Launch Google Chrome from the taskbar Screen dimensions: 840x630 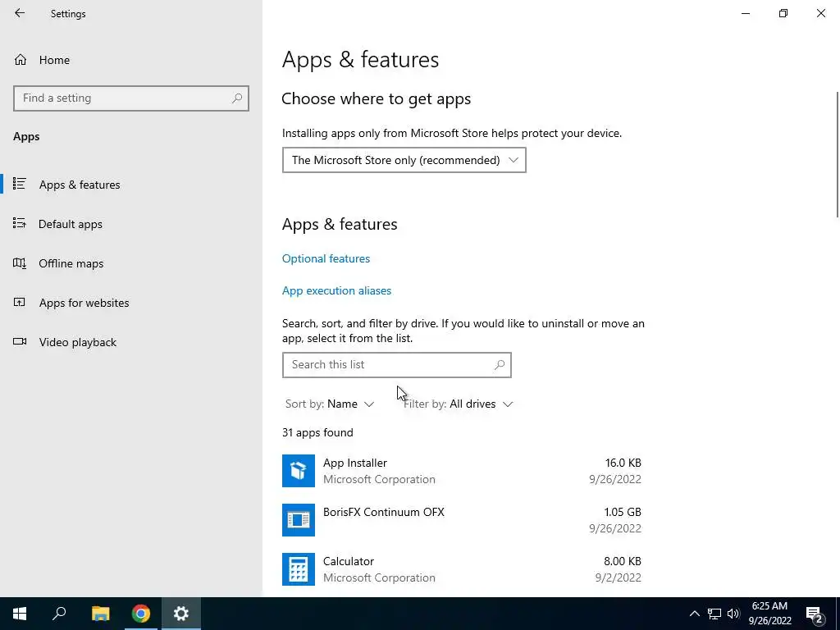[141, 614]
